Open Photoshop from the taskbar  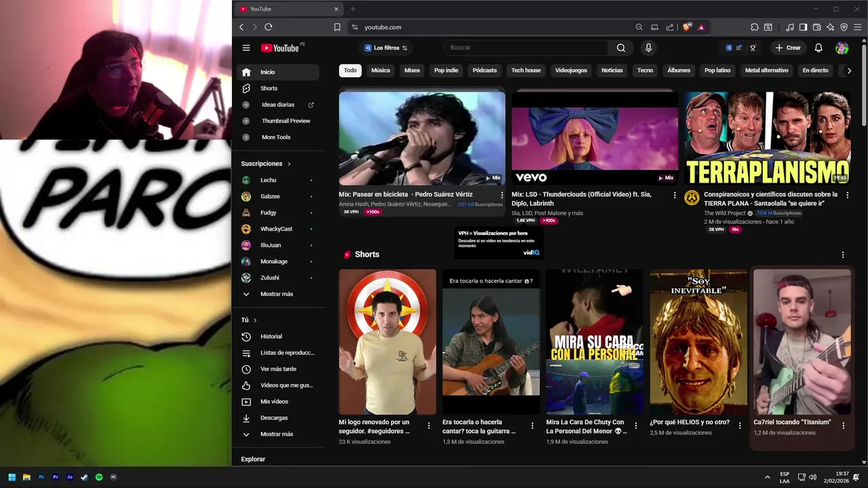coord(41,477)
